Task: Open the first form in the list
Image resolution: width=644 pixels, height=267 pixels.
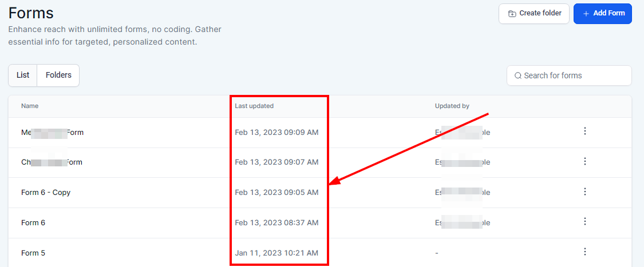Action: pos(52,133)
